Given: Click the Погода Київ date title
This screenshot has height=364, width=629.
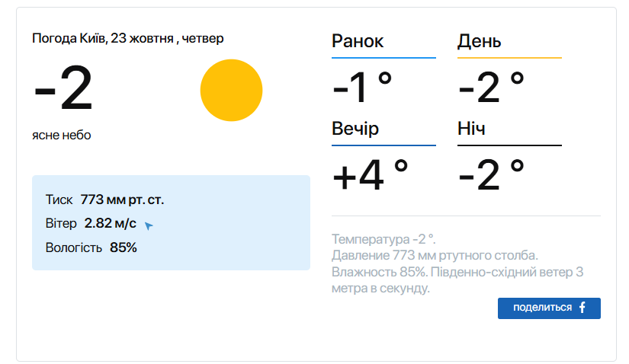Looking at the screenshot, I should tap(128, 38).
